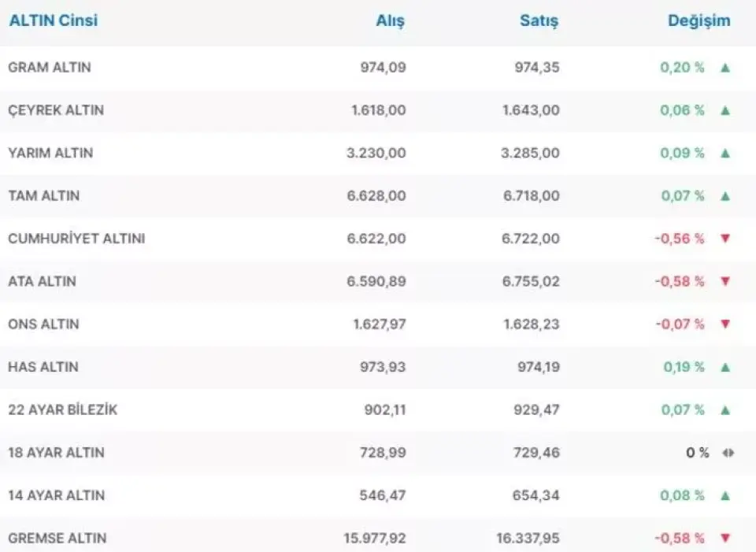Click the up arrow for 22 AYAR BİLEZİK

click(x=725, y=409)
